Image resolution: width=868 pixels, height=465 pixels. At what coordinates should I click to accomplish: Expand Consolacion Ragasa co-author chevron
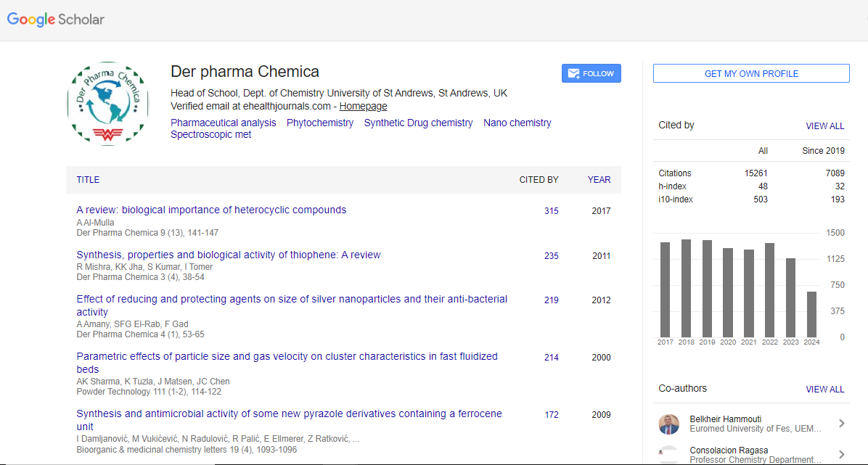click(841, 455)
